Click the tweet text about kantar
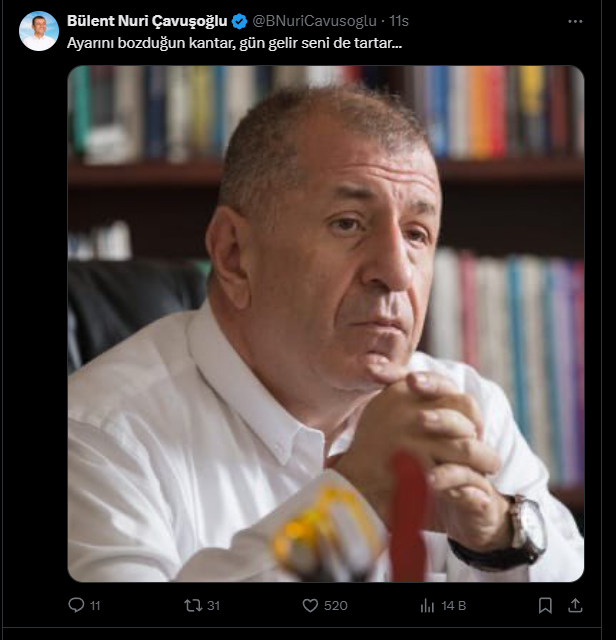The image size is (616, 640). pyautogui.click(x=234, y=43)
